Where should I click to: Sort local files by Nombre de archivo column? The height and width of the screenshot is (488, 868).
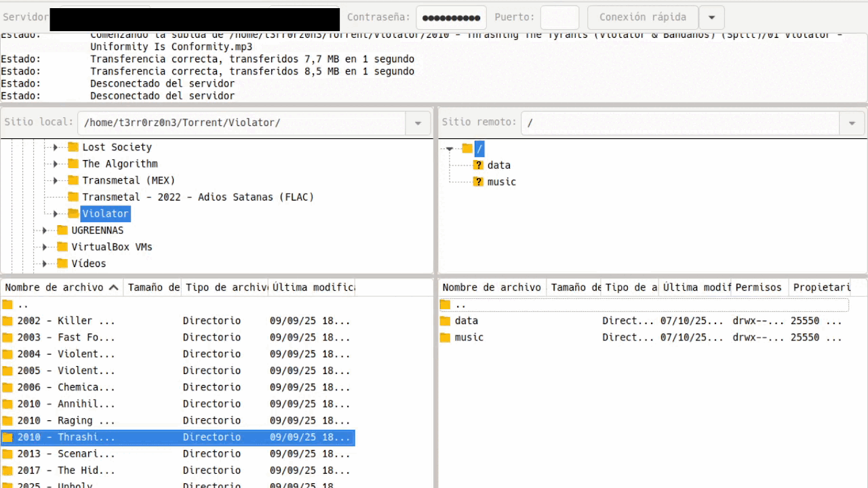point(54,287)
